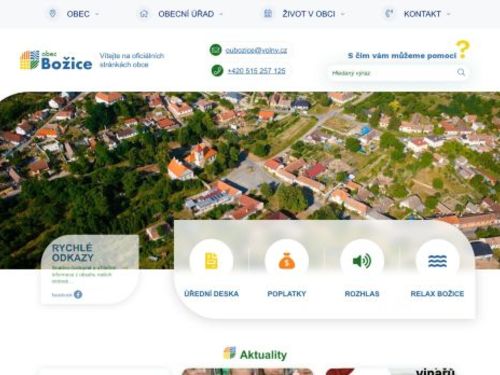Click the Obec Božice logo
The image size is (500, 375).
(56, 60)
